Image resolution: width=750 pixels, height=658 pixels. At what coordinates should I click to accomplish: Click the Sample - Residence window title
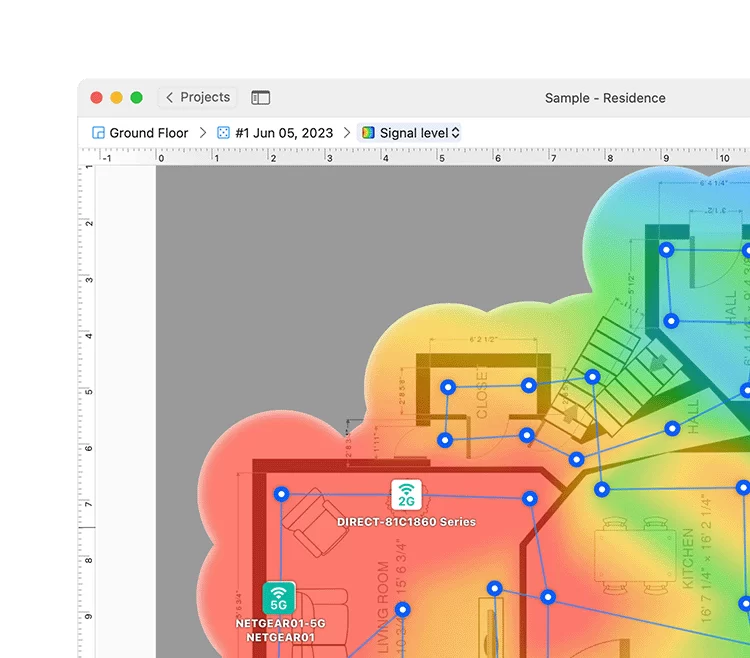604,98
